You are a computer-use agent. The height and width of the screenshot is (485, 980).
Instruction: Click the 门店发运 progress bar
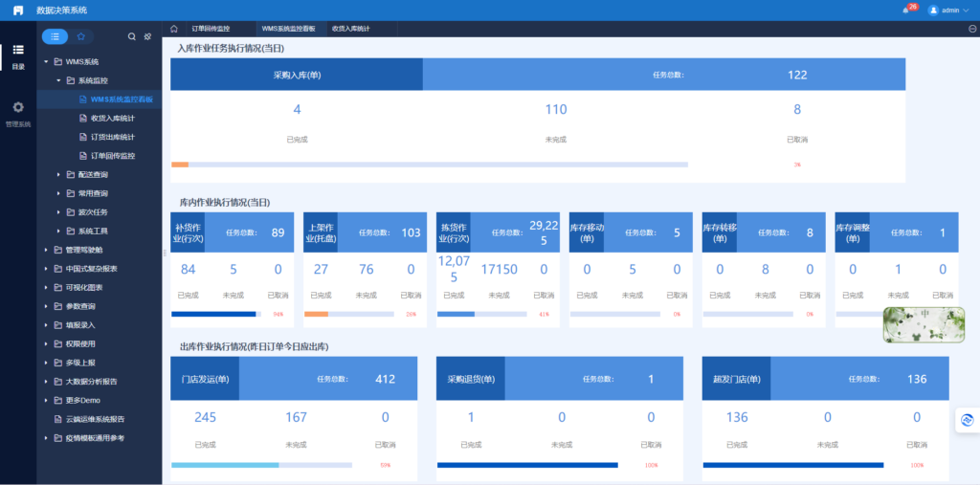click(x=261, y=466)
